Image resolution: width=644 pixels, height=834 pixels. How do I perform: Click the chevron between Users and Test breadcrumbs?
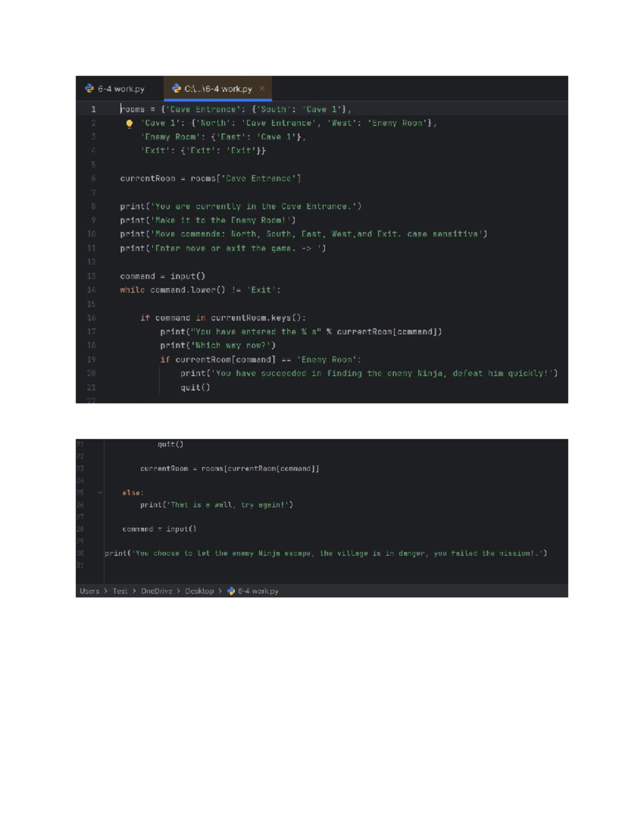[x=106, y=591]
